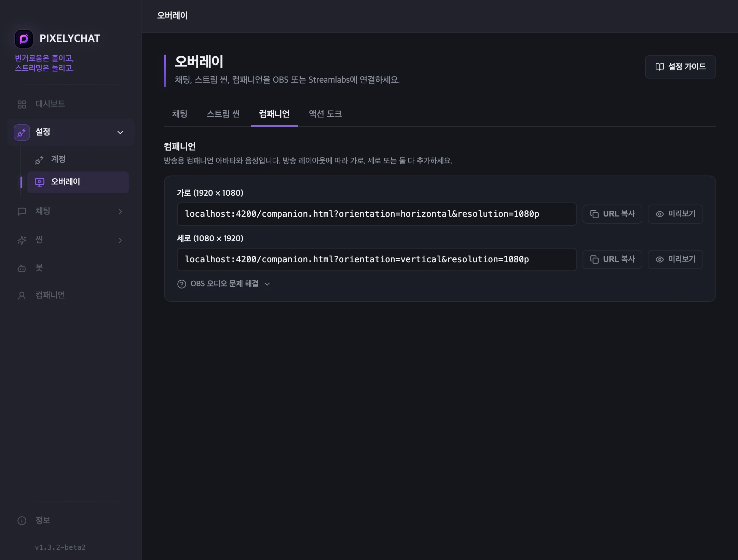
Task: Open the 액션 도크 tab
Action: click(x=325, y=114)
